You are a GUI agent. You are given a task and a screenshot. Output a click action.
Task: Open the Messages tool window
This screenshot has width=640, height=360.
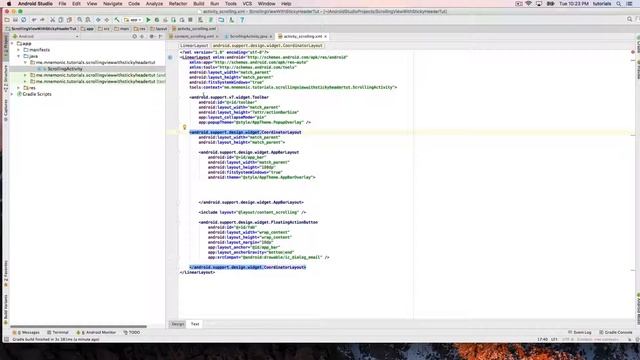[27, 332]
